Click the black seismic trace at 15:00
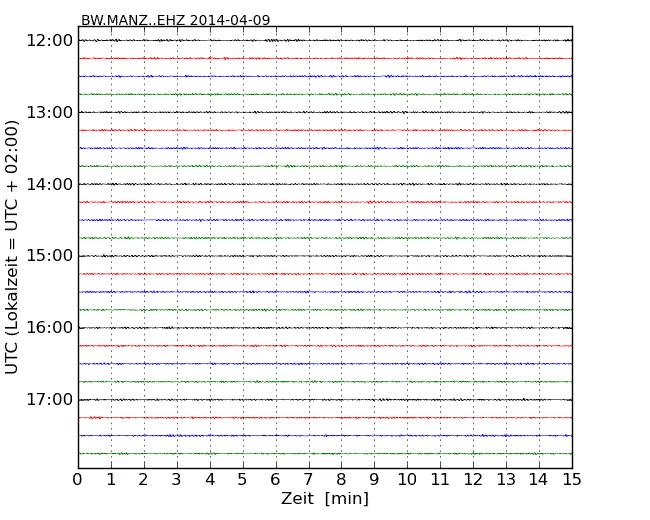The width and height of the screenshot is (650, 520). point(325,256)
